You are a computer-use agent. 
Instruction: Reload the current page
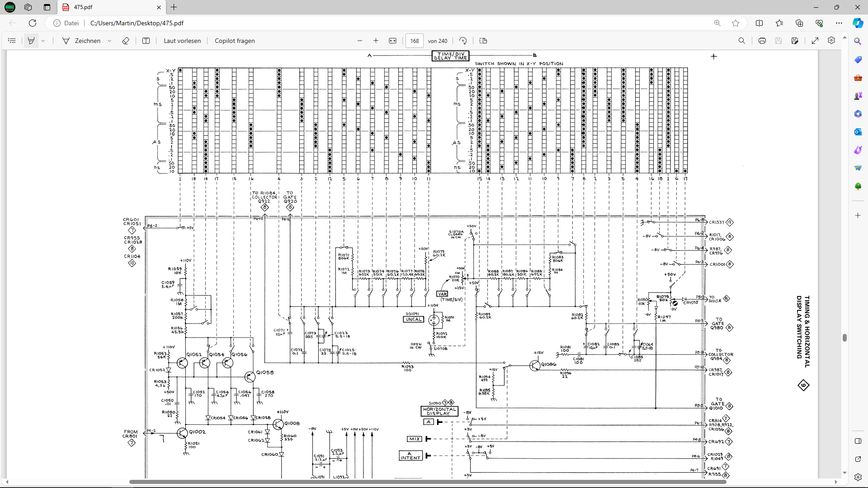click(33, 23)
